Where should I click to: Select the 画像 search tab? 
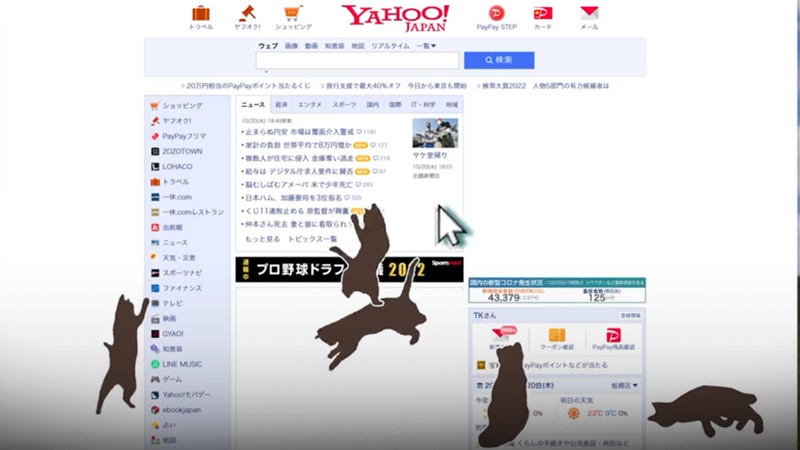coord(291,46)
